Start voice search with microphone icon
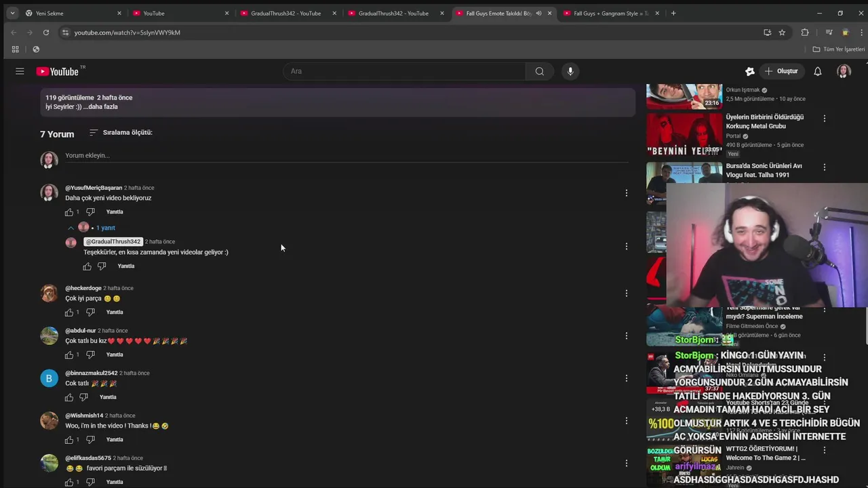 570,71
